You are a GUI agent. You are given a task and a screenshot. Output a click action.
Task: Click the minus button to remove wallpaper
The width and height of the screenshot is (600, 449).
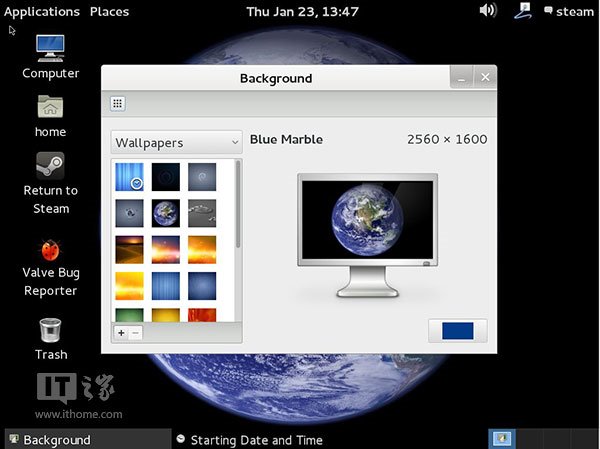[x=135, y=333]
